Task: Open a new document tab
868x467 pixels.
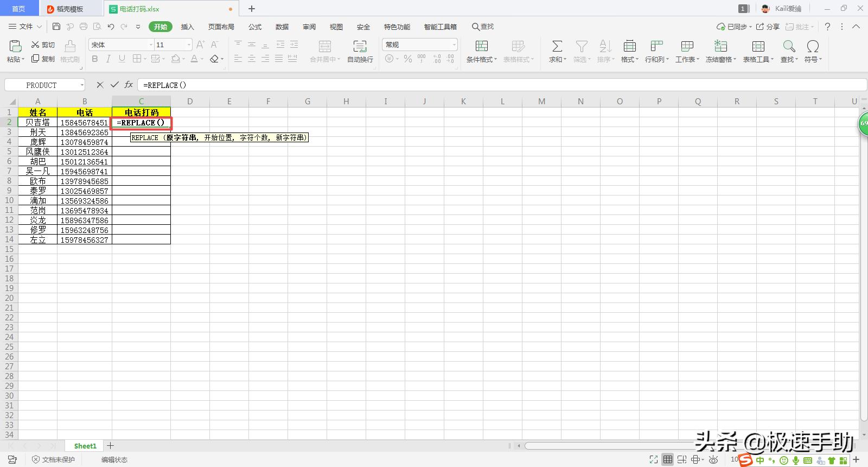Action: coord(252,9)
